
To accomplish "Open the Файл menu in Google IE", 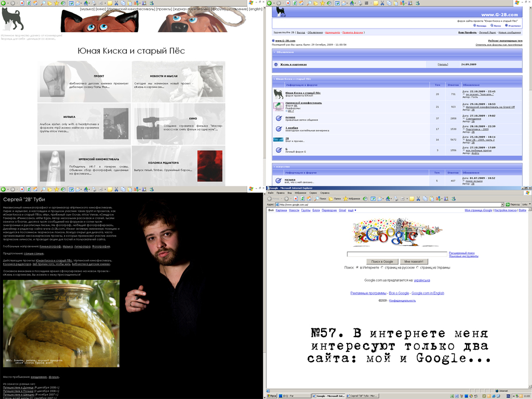I will 271,193.
